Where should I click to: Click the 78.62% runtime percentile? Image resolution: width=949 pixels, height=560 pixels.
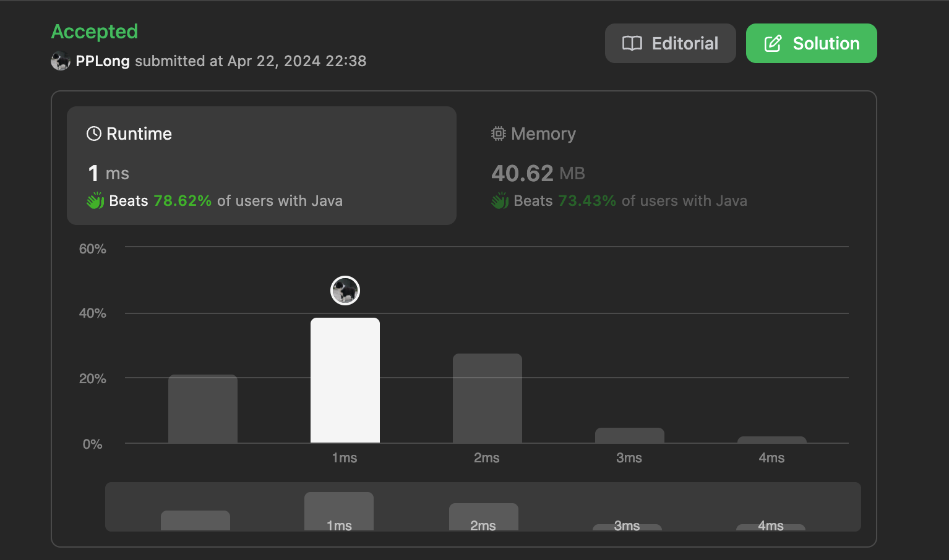click(182, 201)
